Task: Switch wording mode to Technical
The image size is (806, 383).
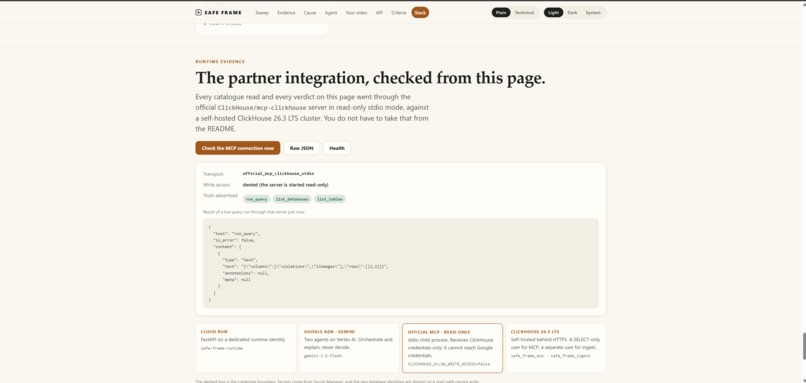Action: pos(524,12)
